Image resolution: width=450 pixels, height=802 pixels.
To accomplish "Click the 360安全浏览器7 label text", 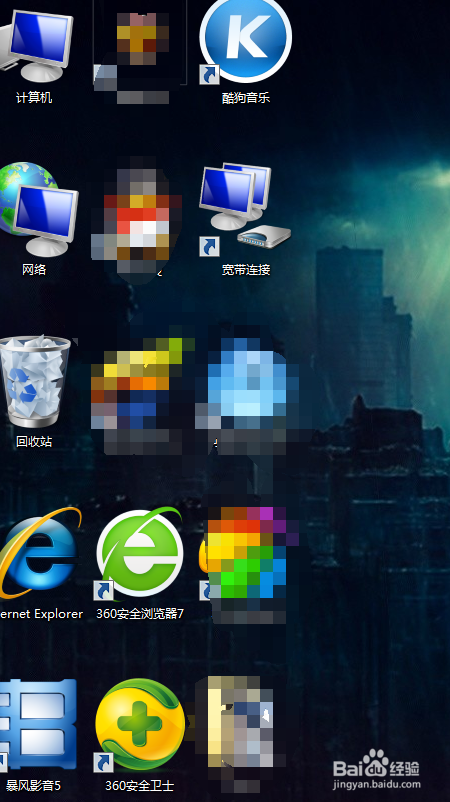I will pyautogui.click(x=140, y=613).
